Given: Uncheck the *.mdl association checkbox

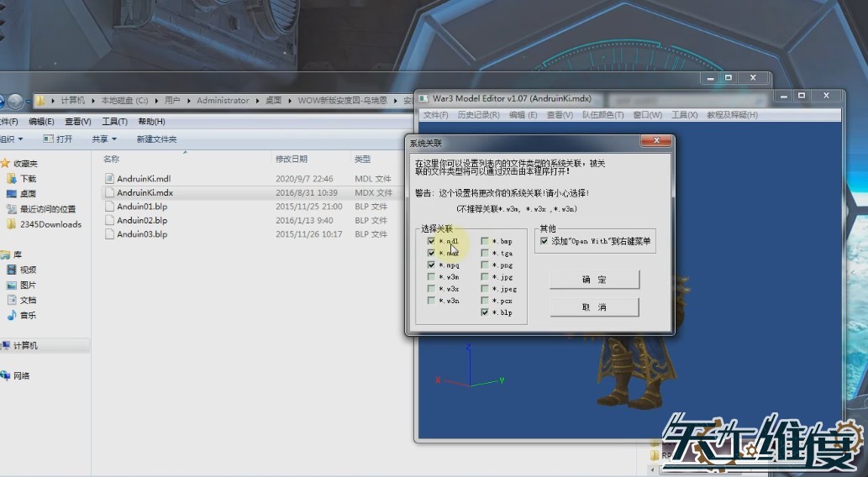Looking at the screenshot, I should pyautogui.click(x=432, y=241).
